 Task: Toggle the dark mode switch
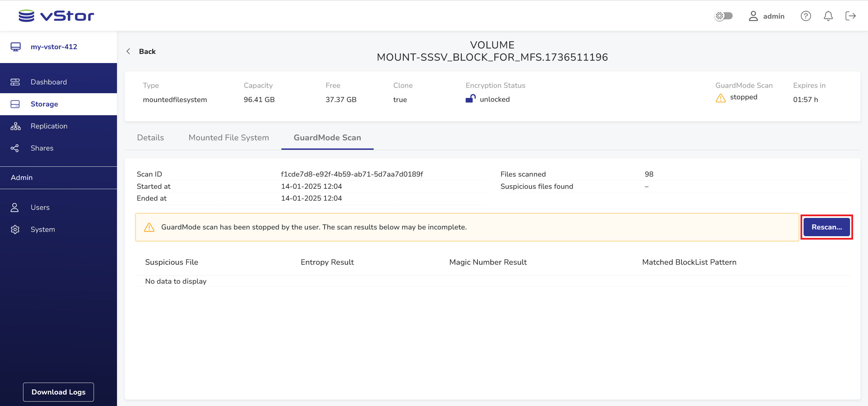point(724,16)
